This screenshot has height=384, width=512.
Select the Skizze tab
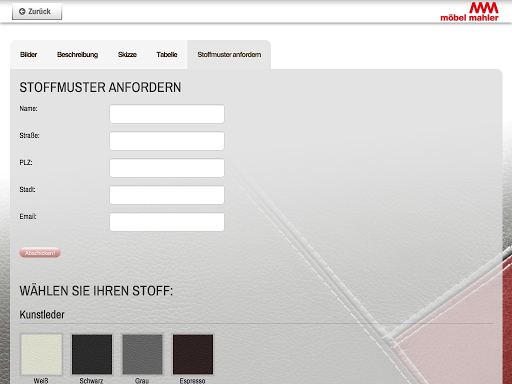point(127,55)
